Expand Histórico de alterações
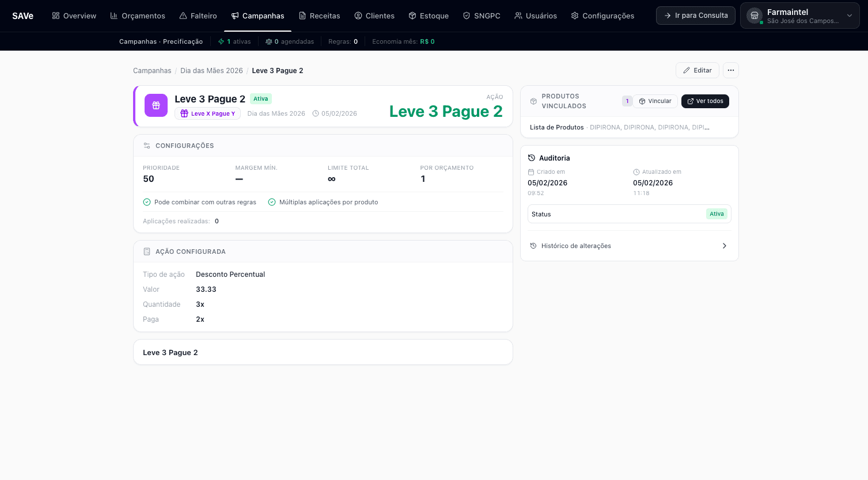868x480 pixels. tap(629, 246)
